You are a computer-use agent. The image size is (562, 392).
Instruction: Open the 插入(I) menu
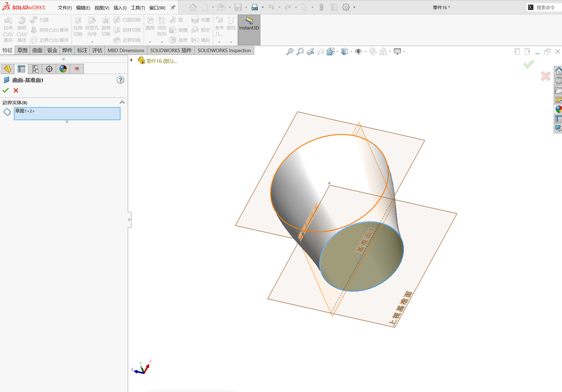(x=120, y=8)
